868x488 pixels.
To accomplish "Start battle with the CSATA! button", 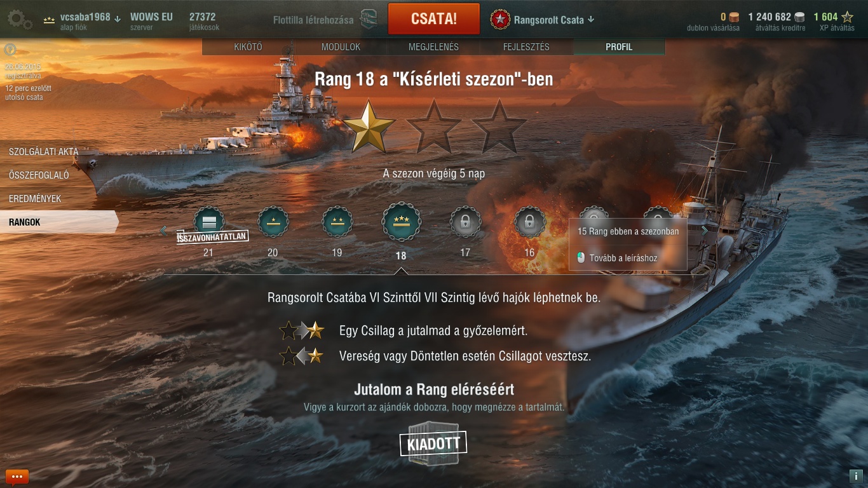I will [434, 18].
